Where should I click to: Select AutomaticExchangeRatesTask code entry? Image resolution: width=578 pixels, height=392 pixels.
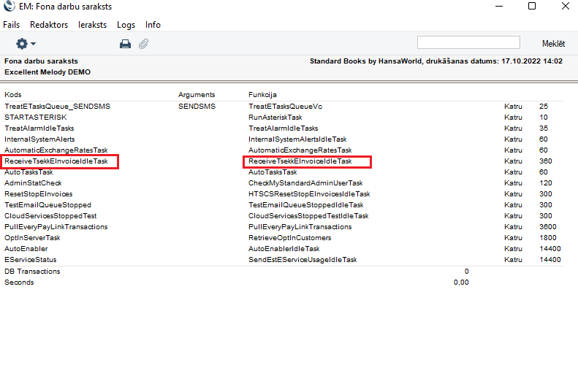coord(56,150)
